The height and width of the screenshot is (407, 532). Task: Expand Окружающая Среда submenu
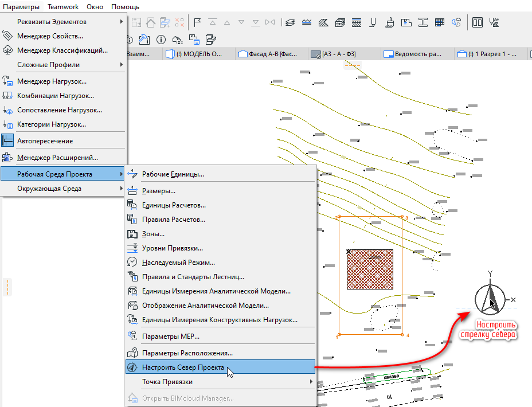(x=64, y=188)
